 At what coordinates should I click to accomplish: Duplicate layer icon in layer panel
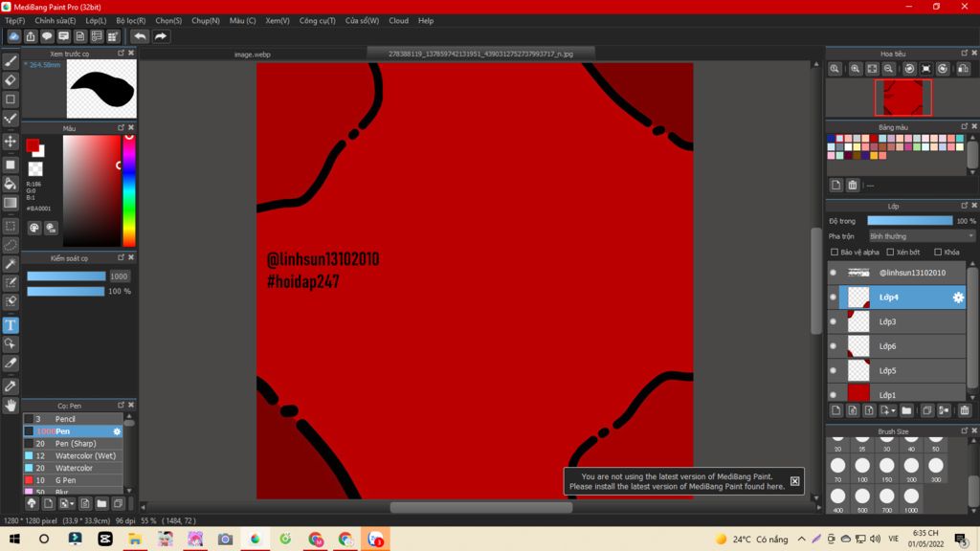(x=926, y=410)
